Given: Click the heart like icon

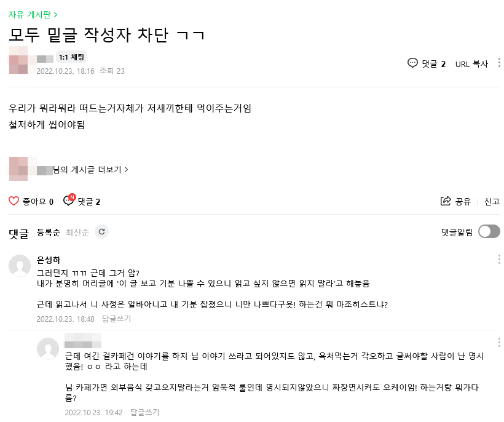Looking at the screenshot, I should pos(14,201).
